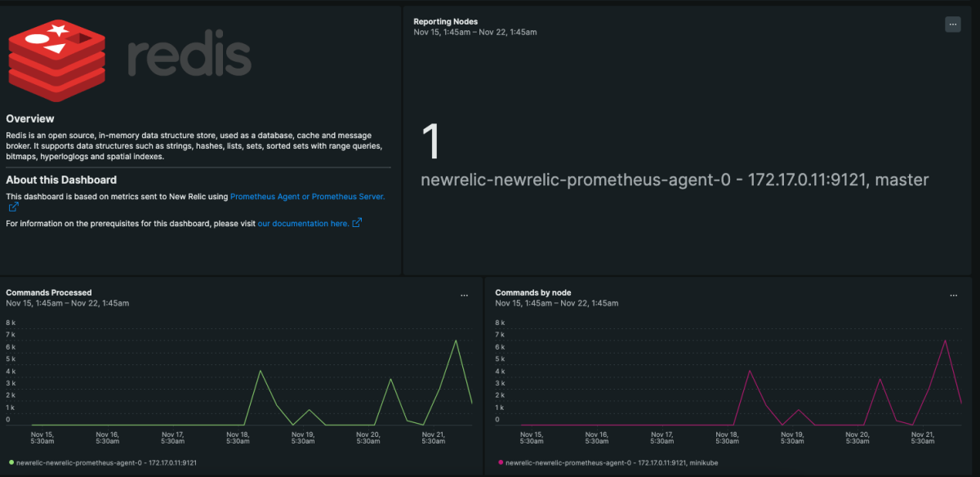
Task: Click Reporting Nodes date range Nov 15 – Nov 22
Action: pos(475,32)
